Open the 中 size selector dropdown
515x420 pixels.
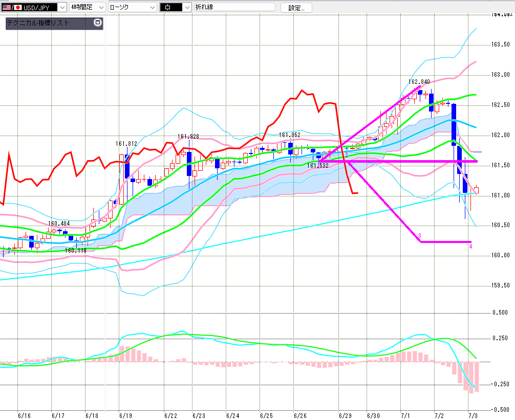(x=176, y=7)
